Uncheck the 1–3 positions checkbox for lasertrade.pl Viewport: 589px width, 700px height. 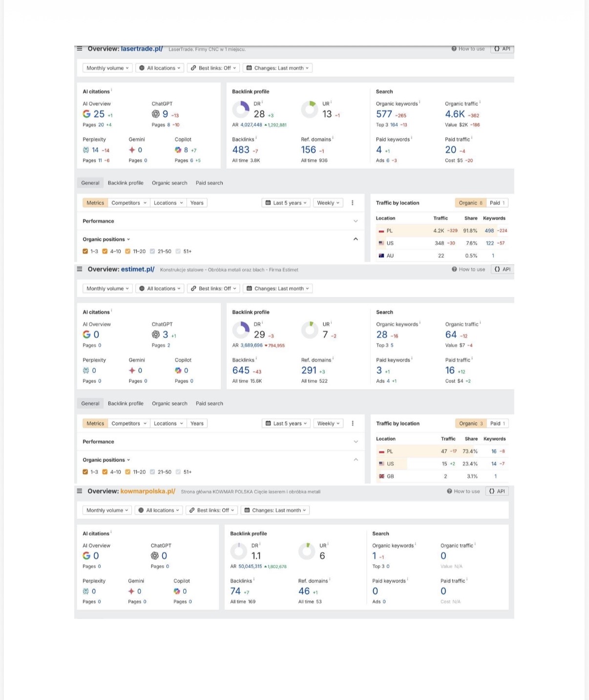(x=85, y=251)
